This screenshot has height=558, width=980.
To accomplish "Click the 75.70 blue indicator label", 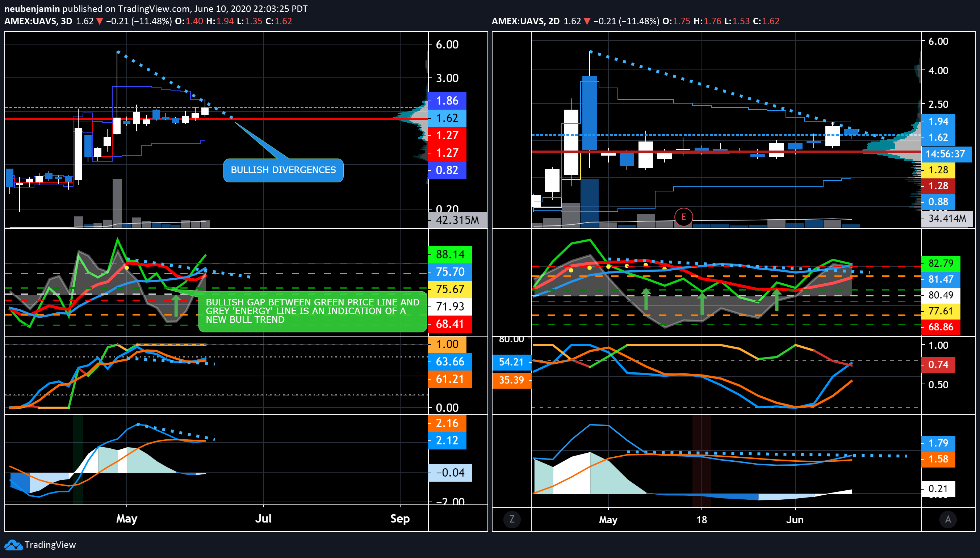I will pos(450,272).
